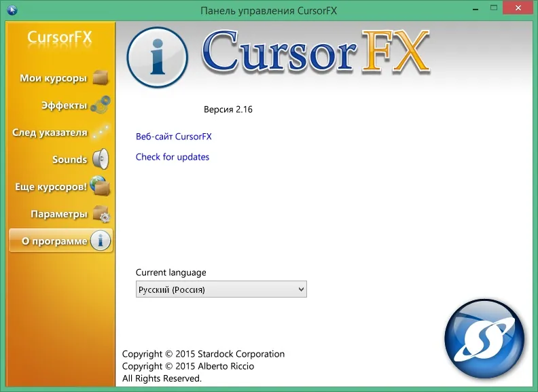The height and width of the screenshot is (392, 538).
Task: Click the All Rights Reserved text
Action: 162,378
